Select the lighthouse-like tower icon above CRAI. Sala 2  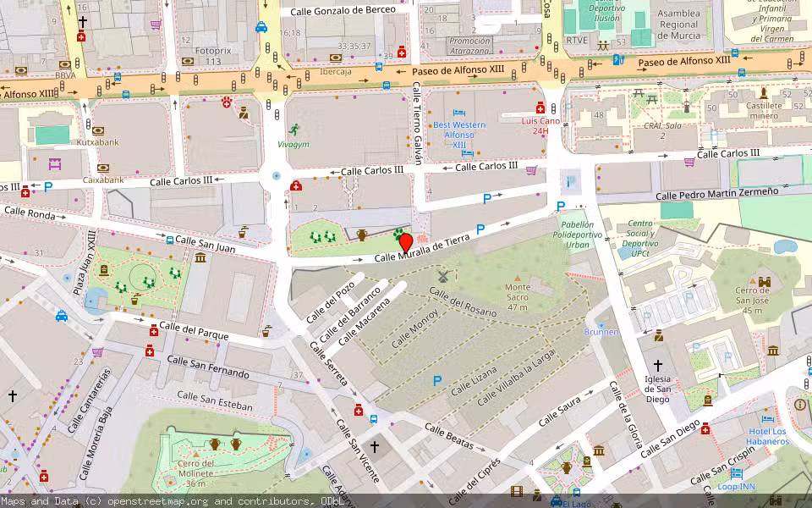687,107
